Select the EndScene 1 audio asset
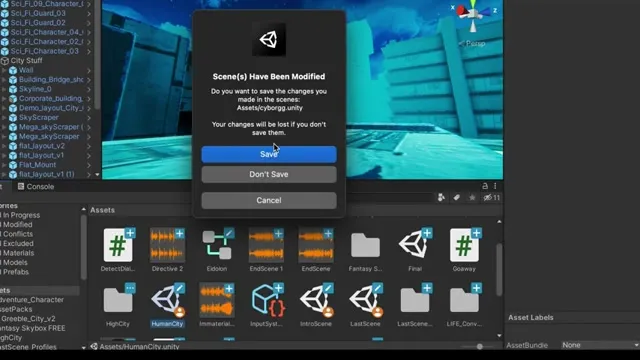The image size is (640, 360). click(267, 245)
